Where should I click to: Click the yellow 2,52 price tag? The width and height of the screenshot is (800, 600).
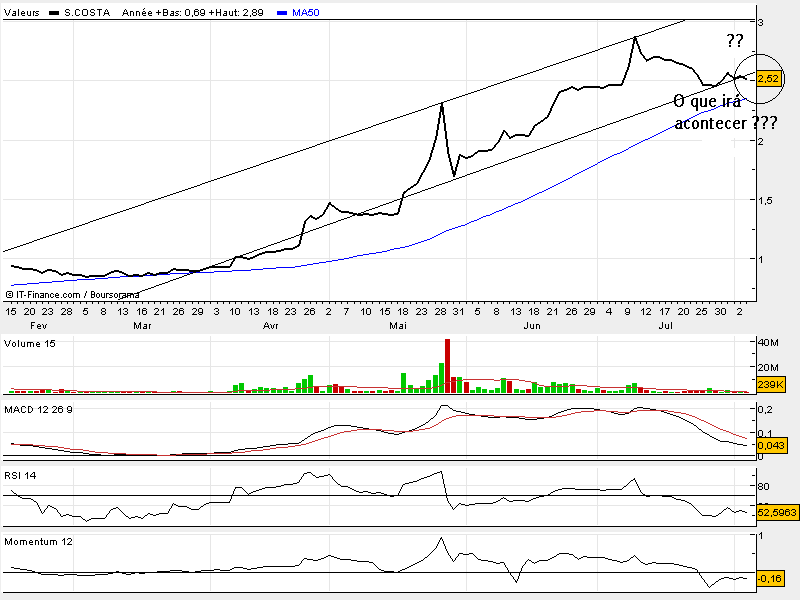pyautogui.click(x=769, y=79)
